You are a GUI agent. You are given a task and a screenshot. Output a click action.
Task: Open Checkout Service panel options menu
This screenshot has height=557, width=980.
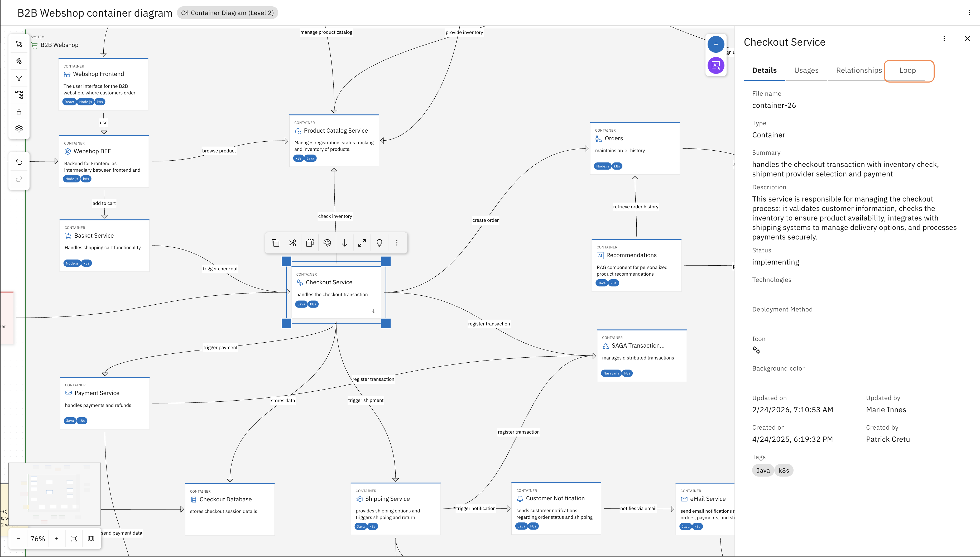(944, 39)
